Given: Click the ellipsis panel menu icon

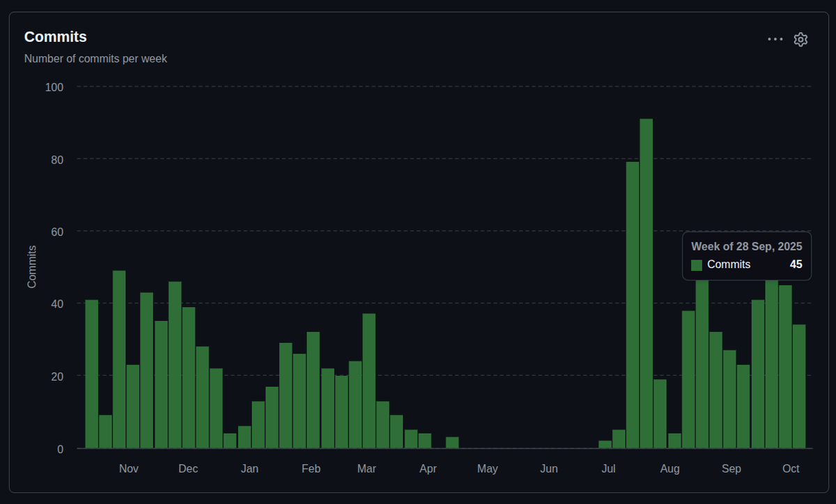Looking at the screenshot, I should click(775, 40).
